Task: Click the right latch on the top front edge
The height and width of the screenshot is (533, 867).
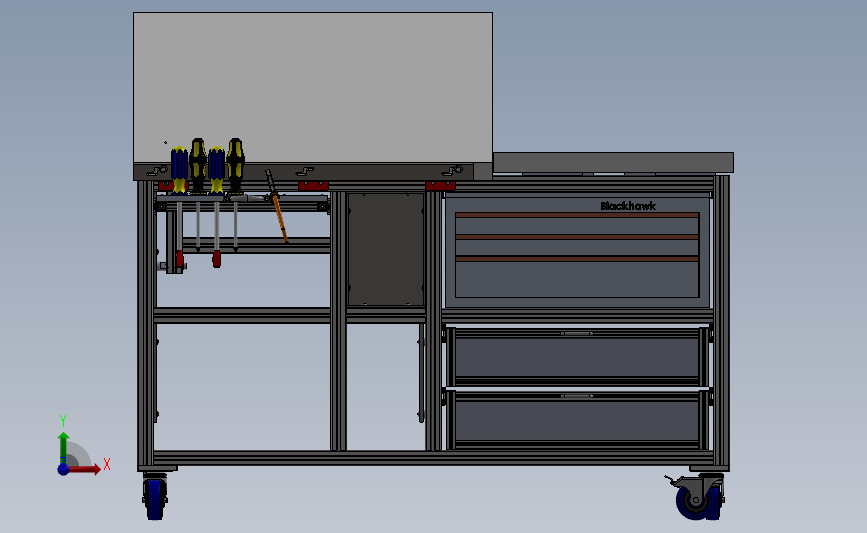Action: pos(452,171)
